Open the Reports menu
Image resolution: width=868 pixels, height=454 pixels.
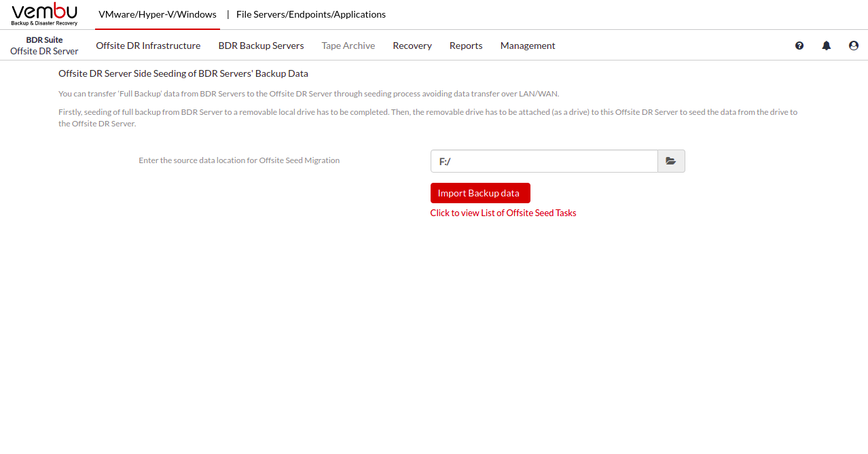tap(466, 46)
